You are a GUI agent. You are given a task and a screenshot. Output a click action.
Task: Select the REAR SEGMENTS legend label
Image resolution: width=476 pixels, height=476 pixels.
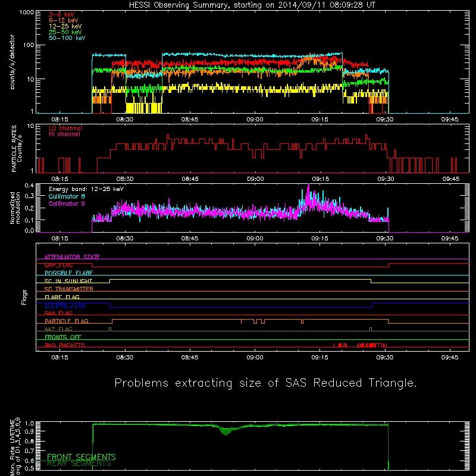tap(79, 464)
